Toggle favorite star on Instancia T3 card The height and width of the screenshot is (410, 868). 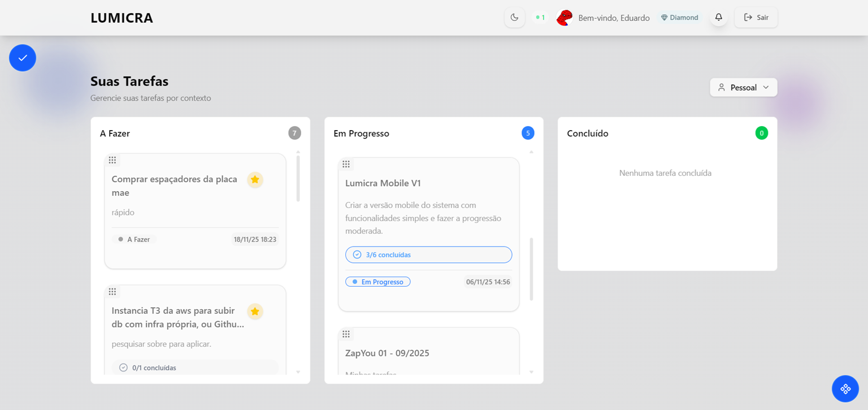[255, 312]
